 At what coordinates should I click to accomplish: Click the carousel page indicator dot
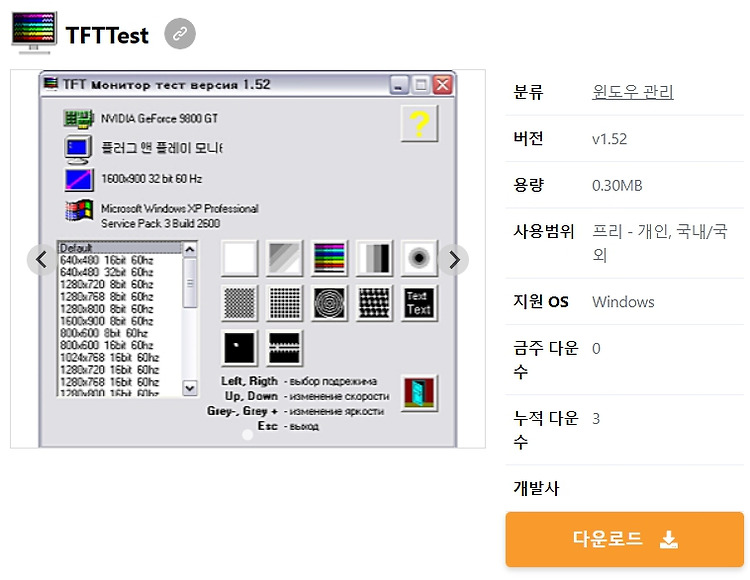coord(247,434)
